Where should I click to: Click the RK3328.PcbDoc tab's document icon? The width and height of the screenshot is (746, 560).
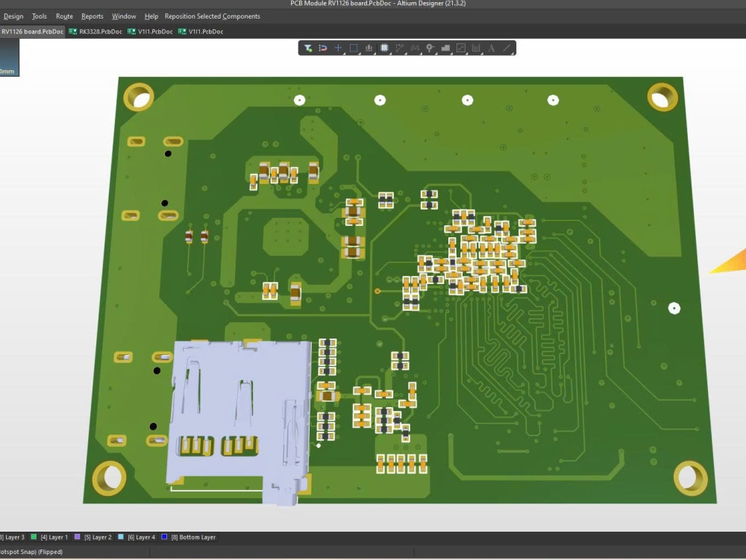(73, 31)
